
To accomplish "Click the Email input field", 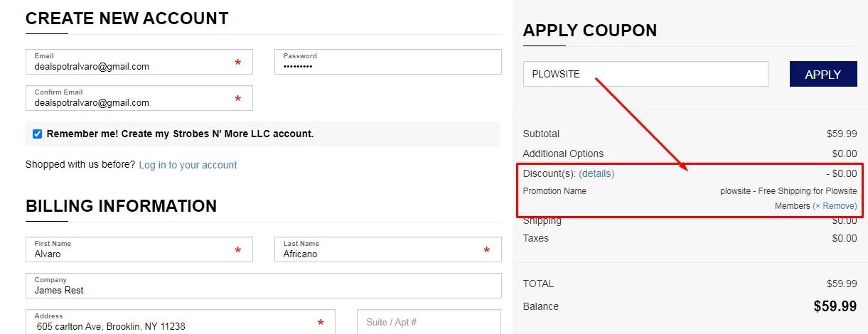I will [x=132, y=63].
